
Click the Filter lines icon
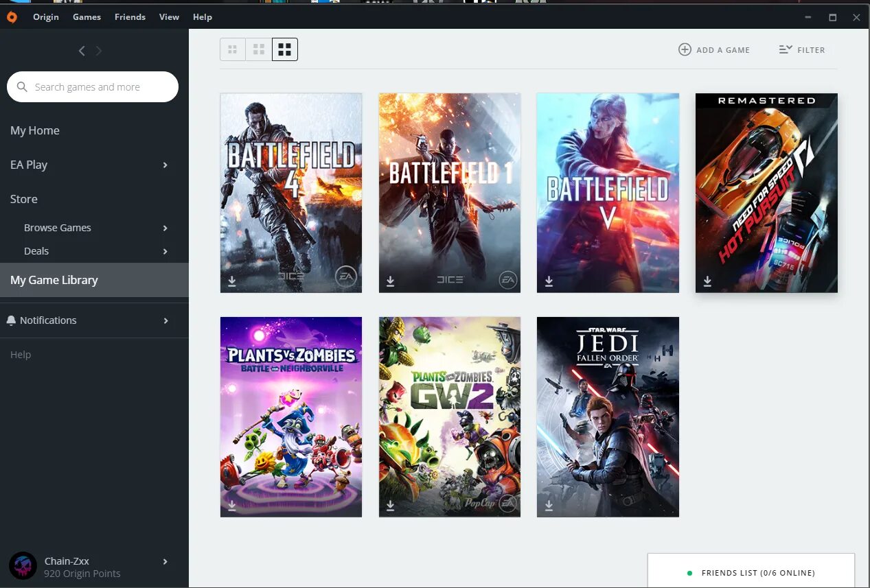(x=786, y=49)
